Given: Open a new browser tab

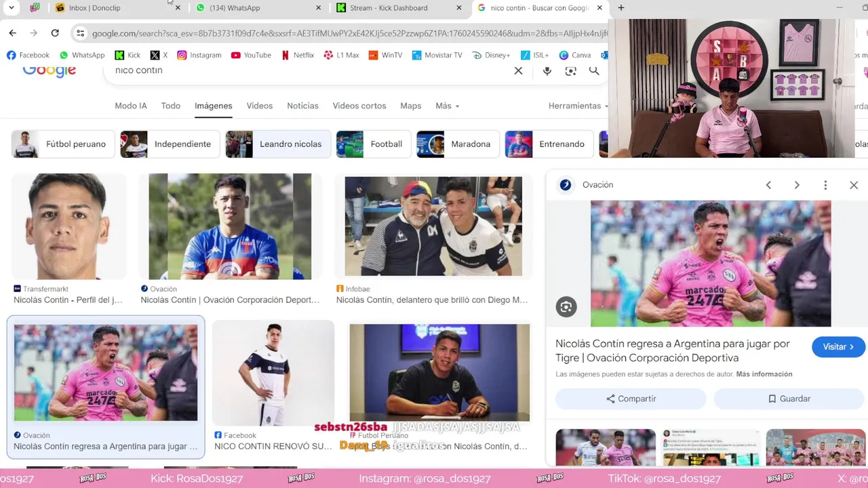Looking at the screenshot, I should click(621, 8).
